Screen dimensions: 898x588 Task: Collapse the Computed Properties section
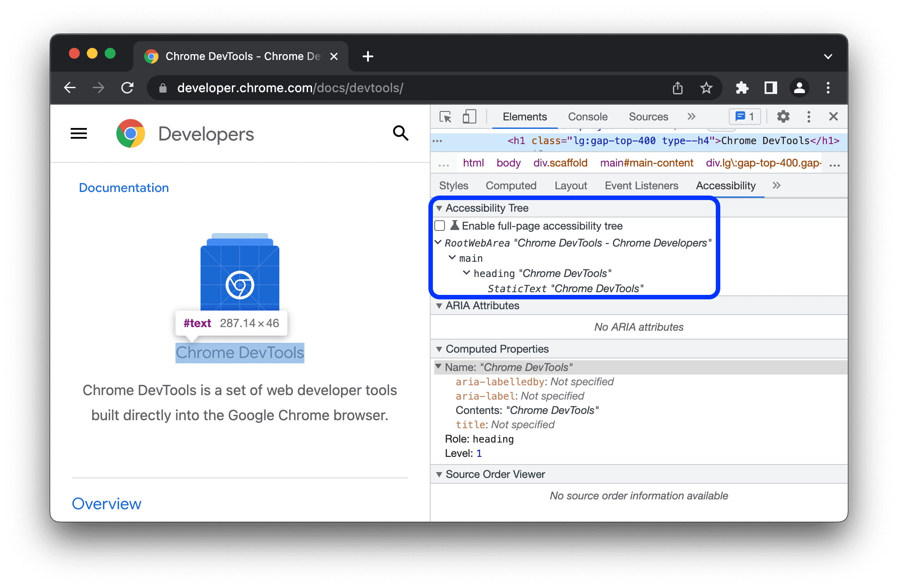[439, 348]
